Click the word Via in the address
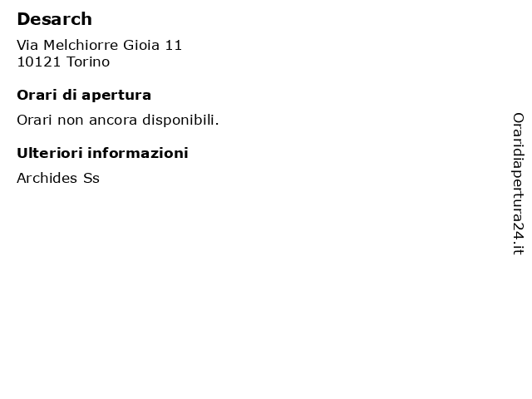Screen dimensions: 532x399 27,45
